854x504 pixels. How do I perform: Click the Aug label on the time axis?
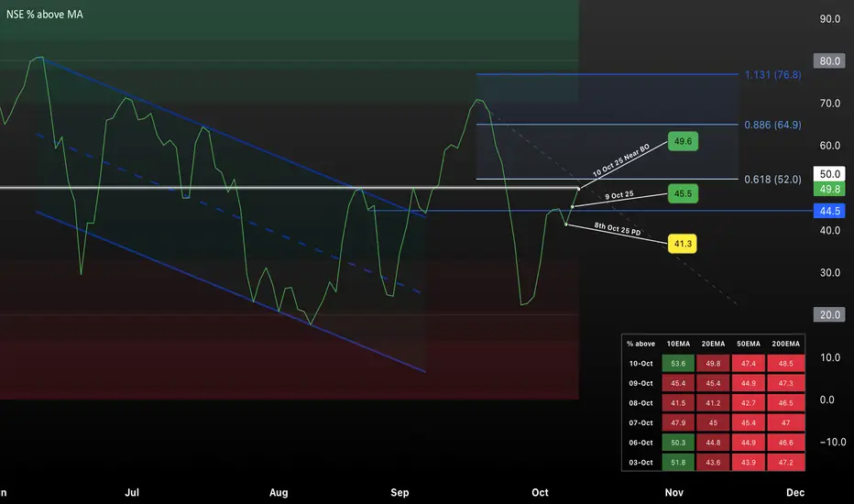279,493
